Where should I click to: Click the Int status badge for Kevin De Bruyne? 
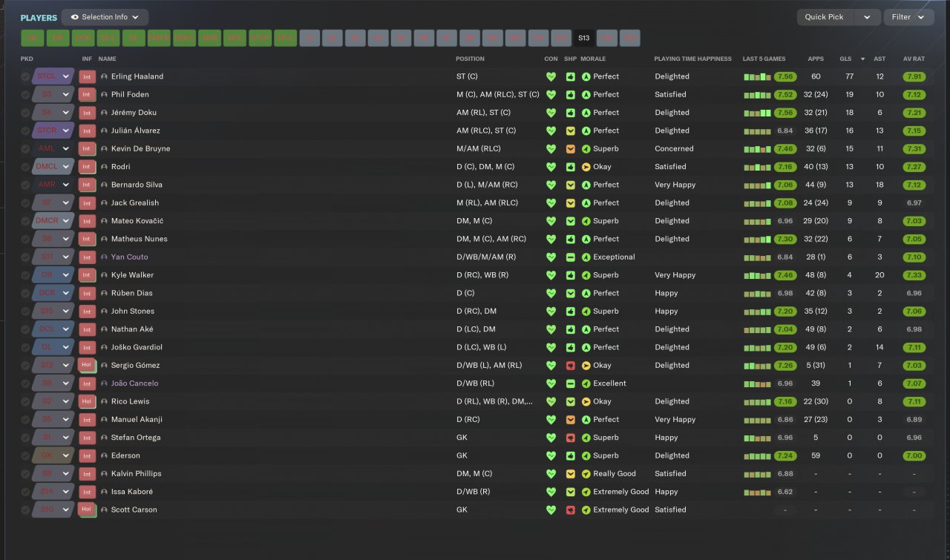coord(87,148)
